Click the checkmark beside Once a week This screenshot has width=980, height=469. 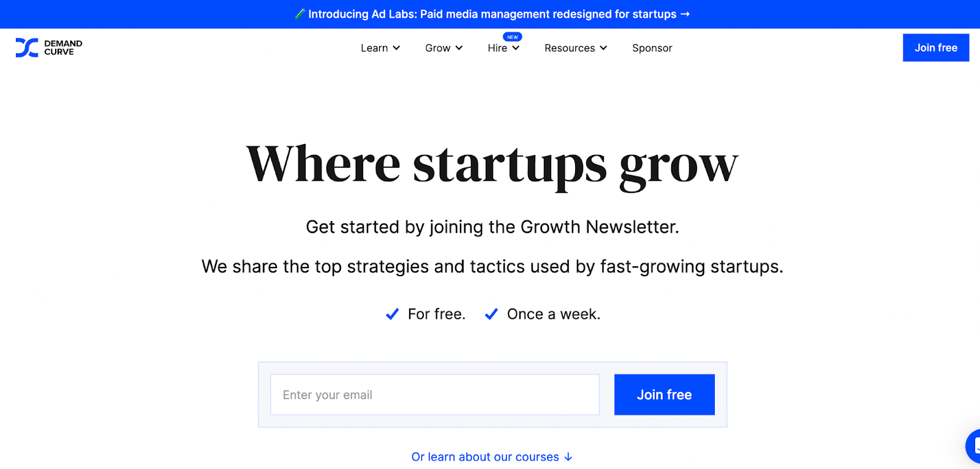tap(491, 314)
